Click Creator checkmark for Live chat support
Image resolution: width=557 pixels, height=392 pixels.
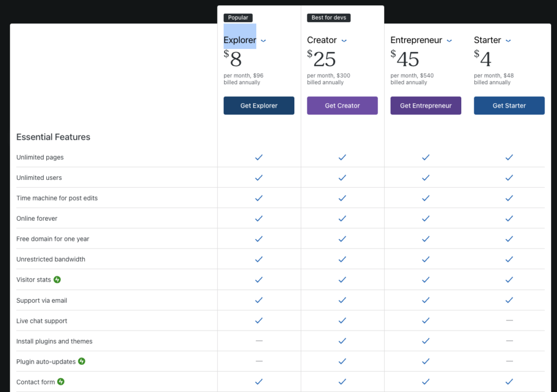(x=342, y=321)
